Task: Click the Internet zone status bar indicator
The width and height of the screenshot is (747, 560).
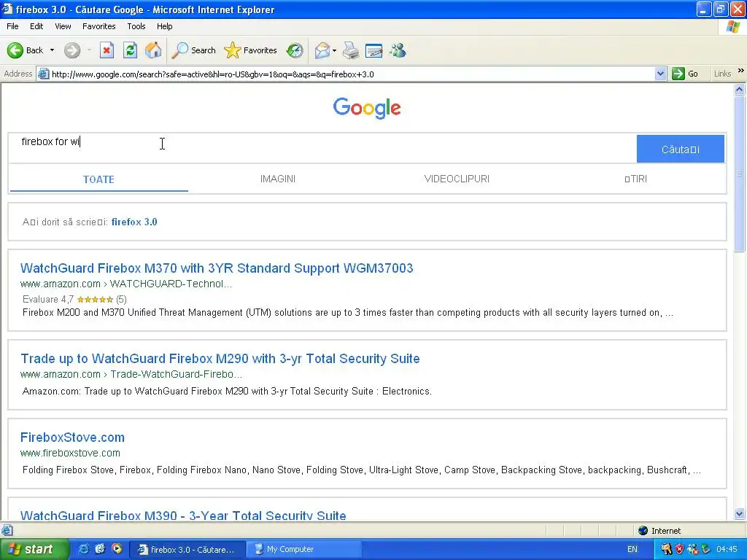Action: coord(659,531)
